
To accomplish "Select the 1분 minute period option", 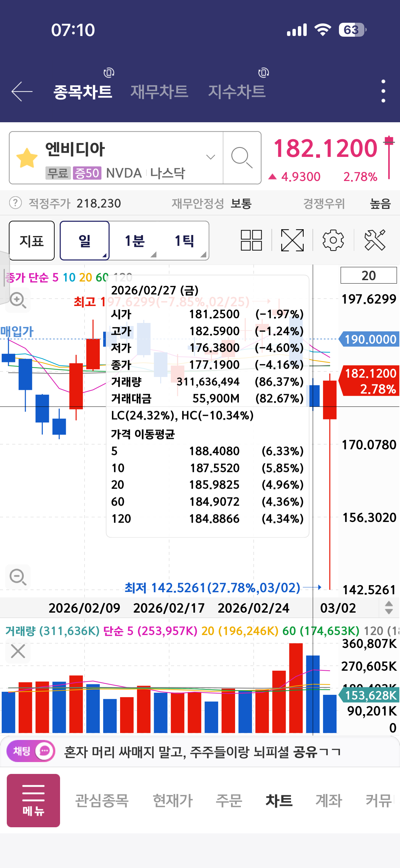I will 135,241.
